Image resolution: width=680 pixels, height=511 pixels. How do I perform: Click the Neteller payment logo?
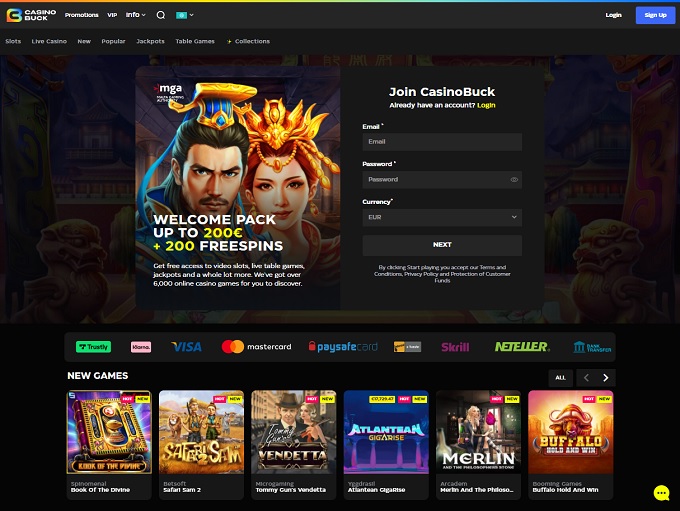[x=521, y=347]
